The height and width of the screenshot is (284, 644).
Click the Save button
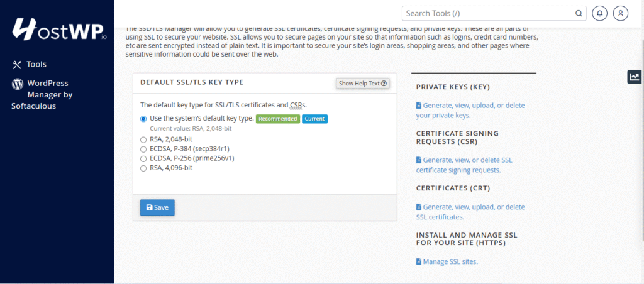(x=157, y=207)
